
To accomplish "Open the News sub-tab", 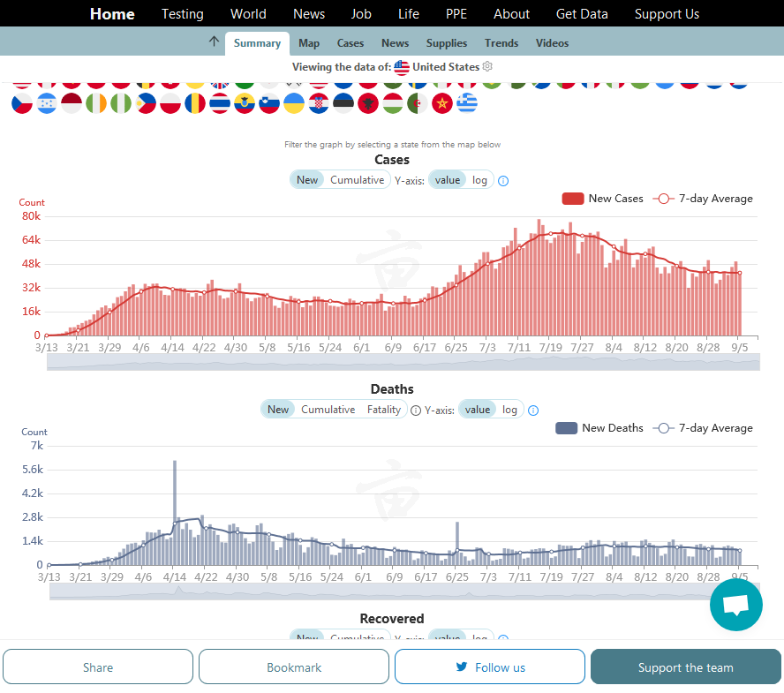I will (395, 43).
